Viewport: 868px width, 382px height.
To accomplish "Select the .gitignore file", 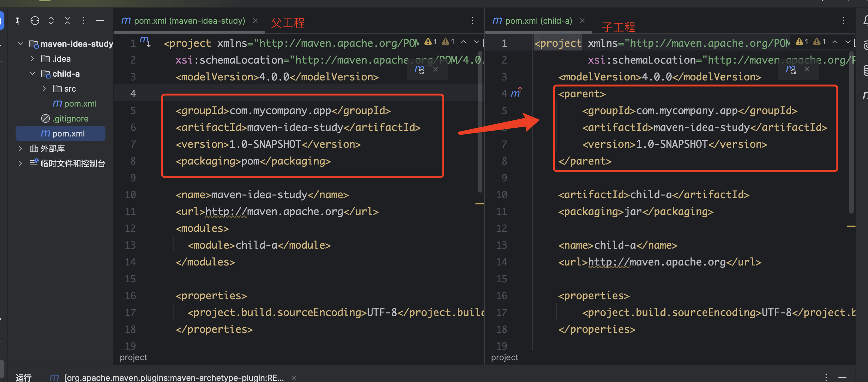I will [70, 118].
